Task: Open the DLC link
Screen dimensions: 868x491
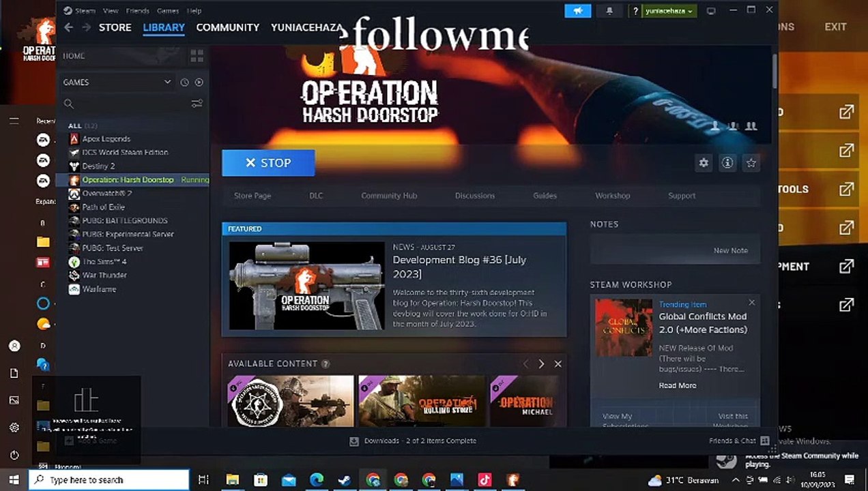Action: [316, 196]
